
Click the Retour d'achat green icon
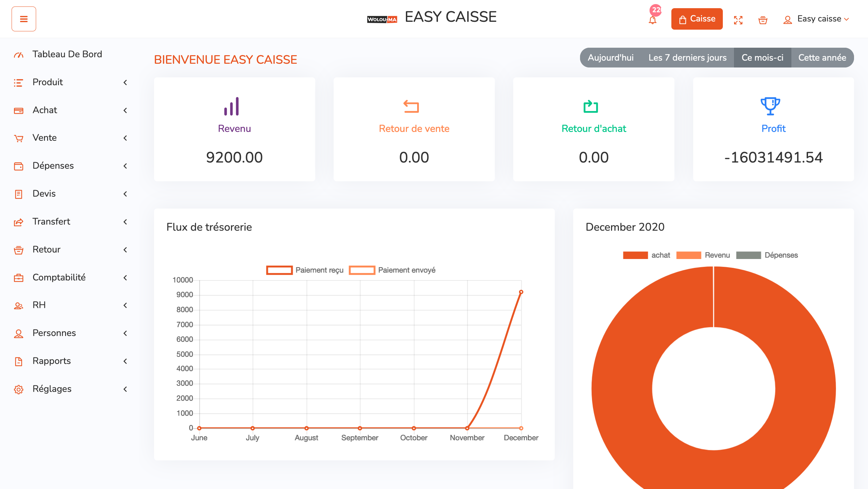pos(591,106)
